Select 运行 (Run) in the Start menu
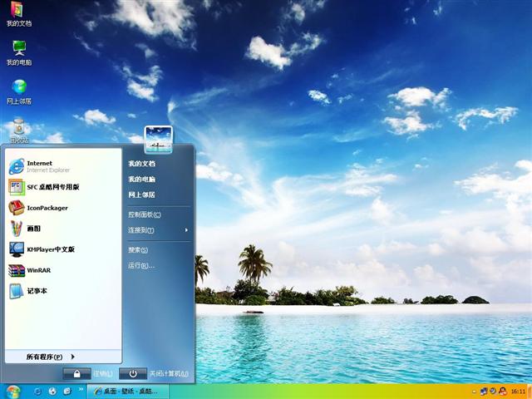 140,266
